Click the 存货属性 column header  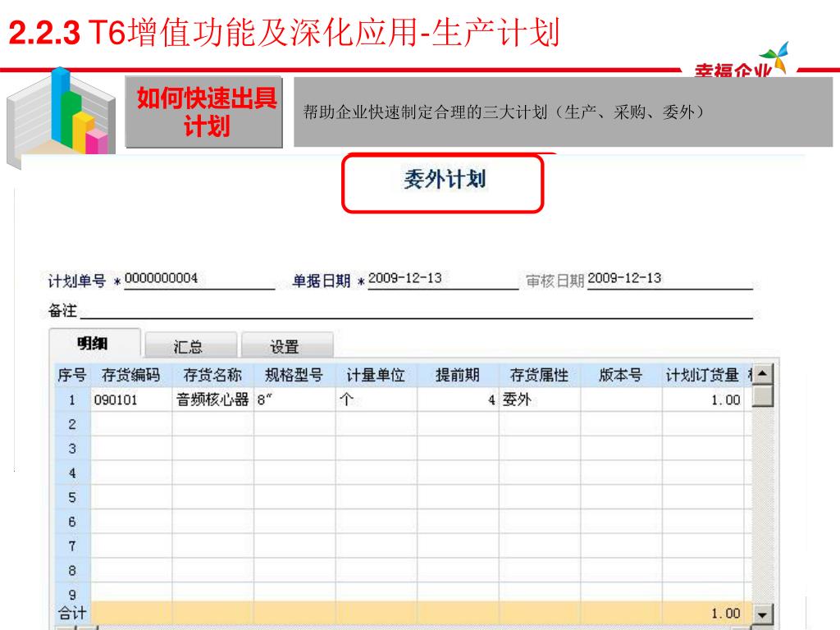point(540,375)
